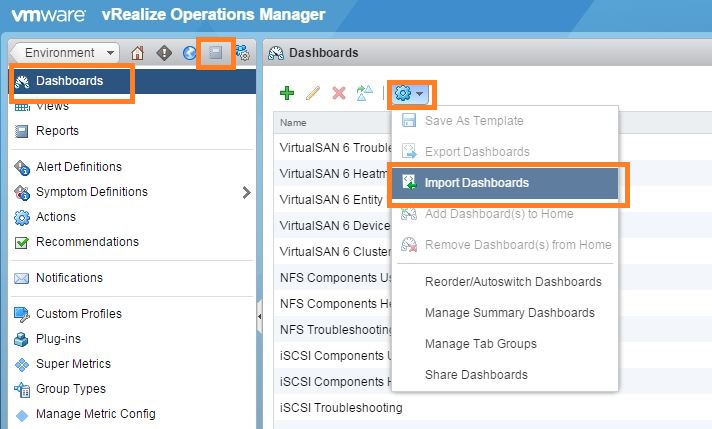Screen dimensions: 712x429
Task: Click the Home icon in navigation toolbar
Action: [x=138, y=53]
